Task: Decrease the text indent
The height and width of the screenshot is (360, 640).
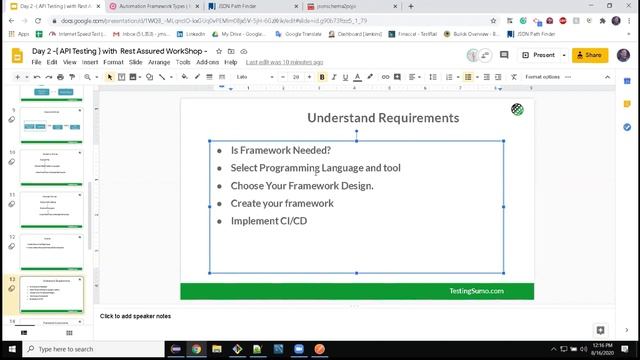Action: click(x=487, y=77)
